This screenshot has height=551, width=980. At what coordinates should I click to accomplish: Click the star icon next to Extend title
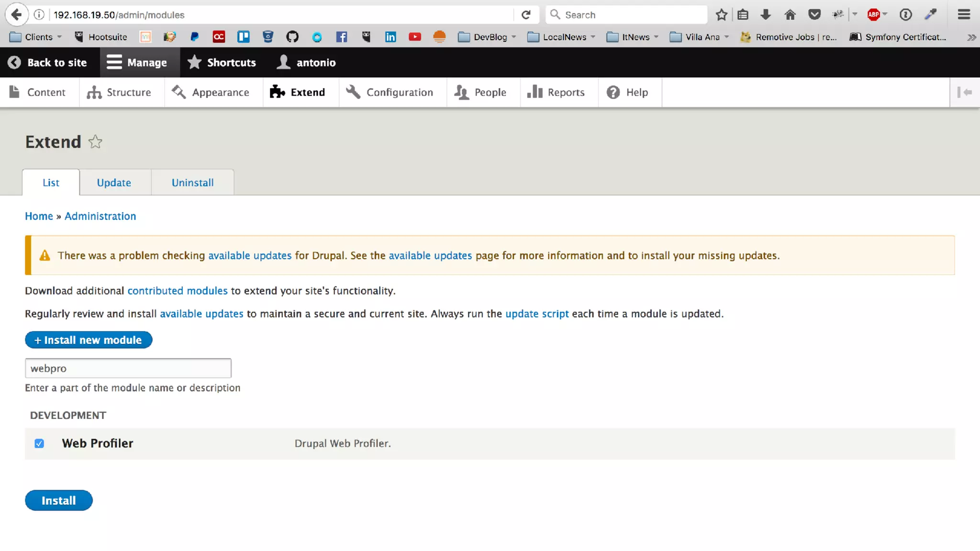[95, 142]
